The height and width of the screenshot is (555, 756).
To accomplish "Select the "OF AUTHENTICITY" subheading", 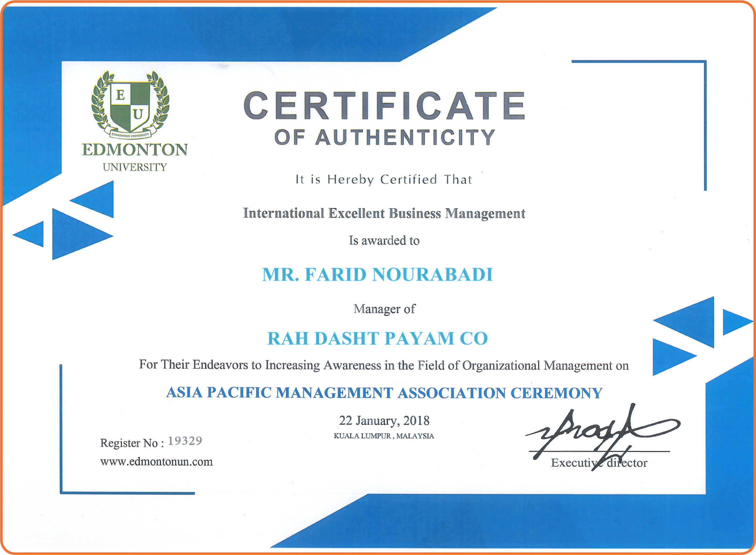I will pos(385,137).
